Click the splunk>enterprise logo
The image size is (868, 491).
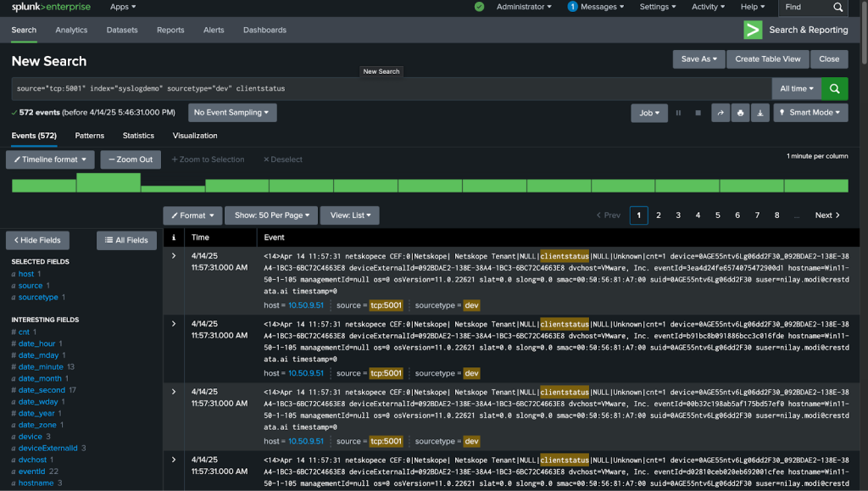click(x=51, y=7)
